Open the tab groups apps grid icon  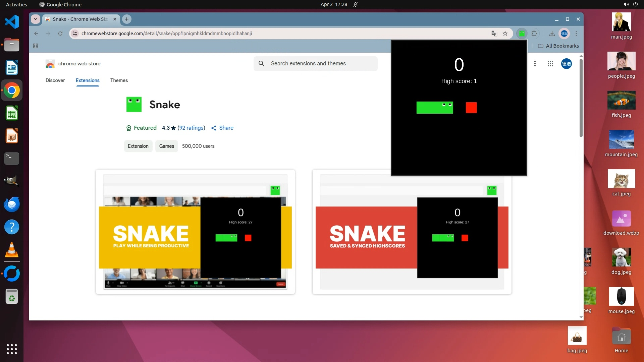click(36, 46)
